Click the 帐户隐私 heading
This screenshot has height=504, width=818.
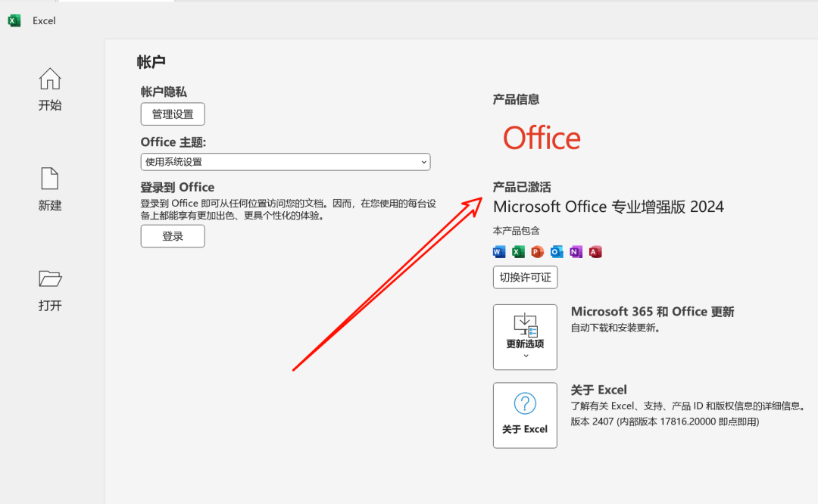pyautogui.click(x=164, y=92)
